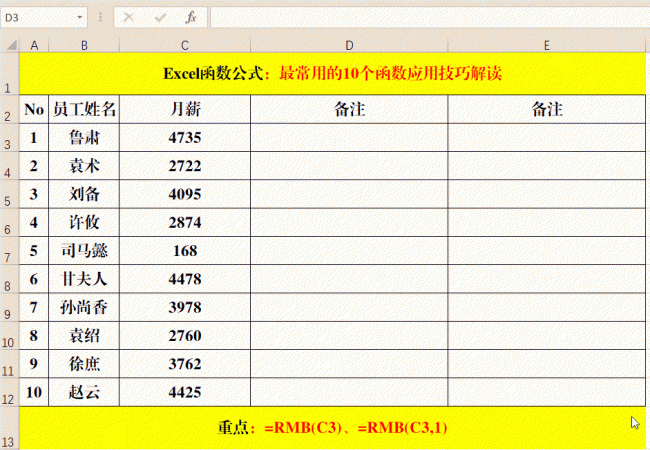Click the '备注' header in column D
This screenshot has height=450, width=650.
349,109
